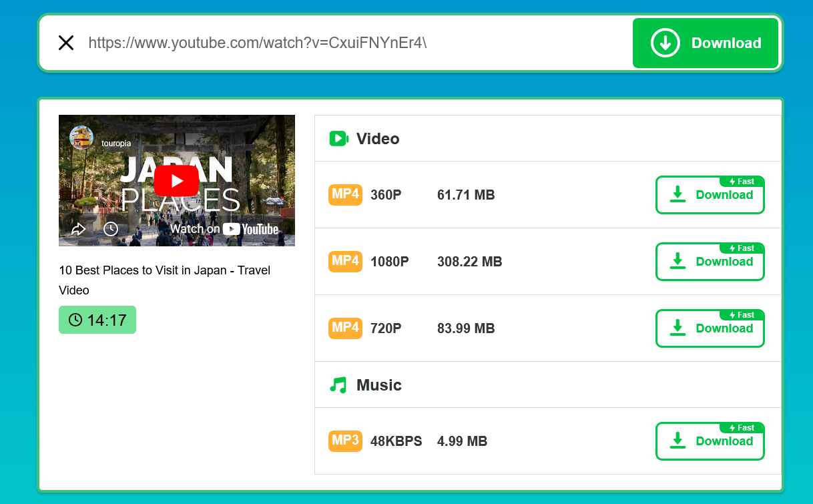Click the Fast badge on the 720P download

[x=742, y=315]
